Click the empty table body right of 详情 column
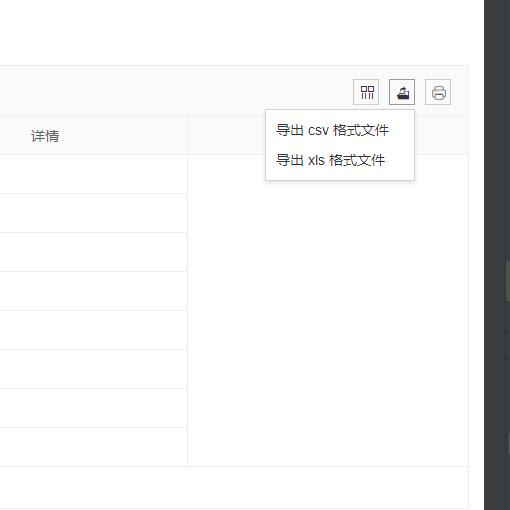 click(x=328, y=320)
